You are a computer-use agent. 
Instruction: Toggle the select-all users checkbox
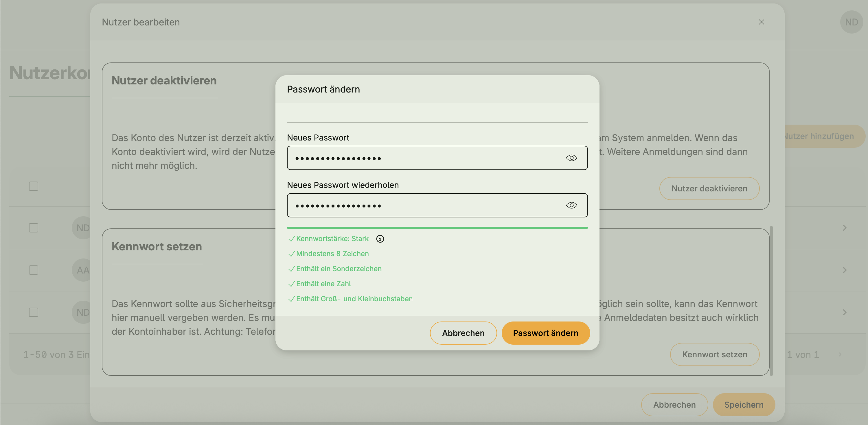click(x=34, y=186)
